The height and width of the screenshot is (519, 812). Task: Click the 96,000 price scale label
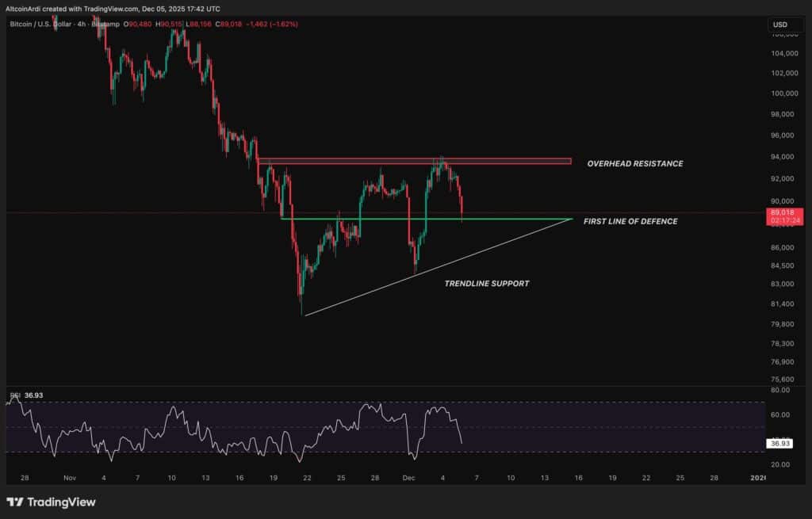784,135
